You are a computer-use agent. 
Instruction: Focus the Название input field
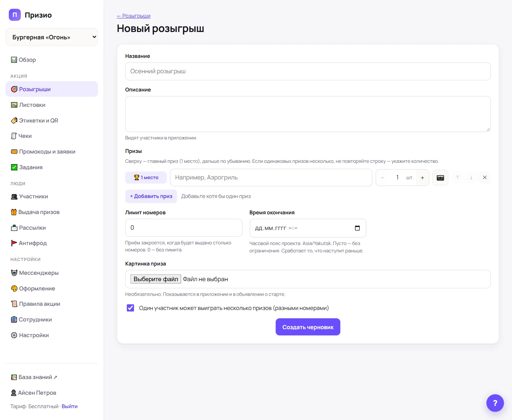tap(308, 71)
